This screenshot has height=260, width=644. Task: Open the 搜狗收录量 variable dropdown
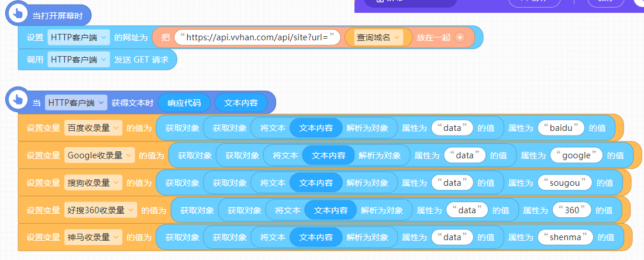(x=94, y=182)
